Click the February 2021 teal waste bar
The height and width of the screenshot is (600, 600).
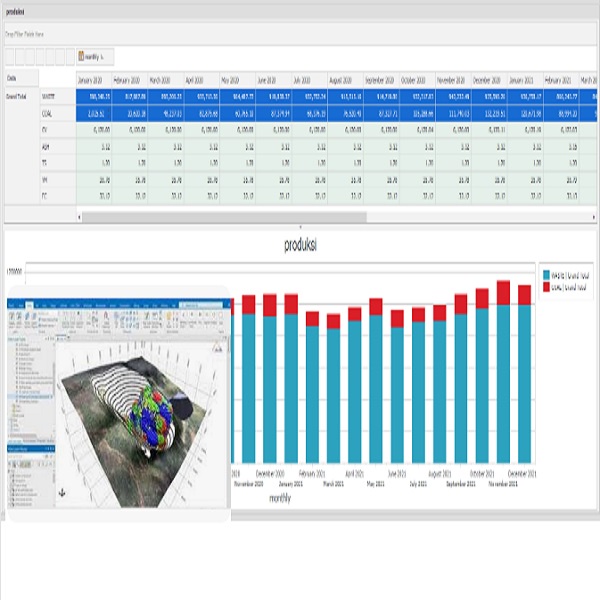click(x=312, y=395)
